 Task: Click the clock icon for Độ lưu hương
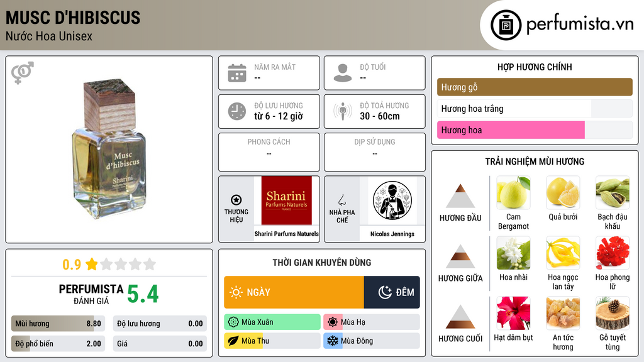pos(237,111)
